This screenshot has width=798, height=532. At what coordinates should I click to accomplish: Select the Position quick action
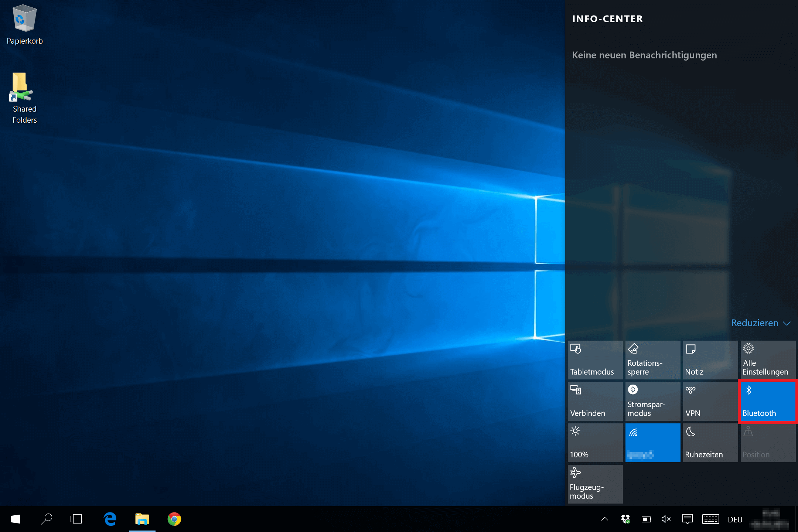point(768,443)
